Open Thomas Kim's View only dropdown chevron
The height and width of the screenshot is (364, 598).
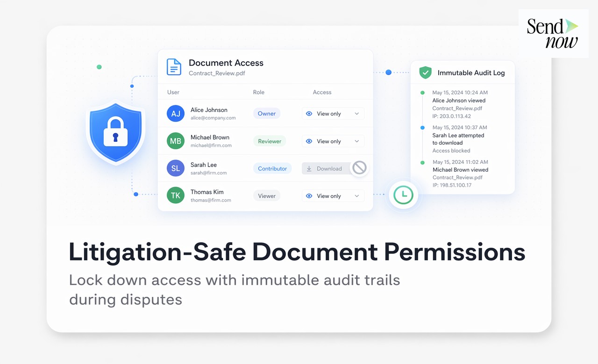(x=357, y=196)
